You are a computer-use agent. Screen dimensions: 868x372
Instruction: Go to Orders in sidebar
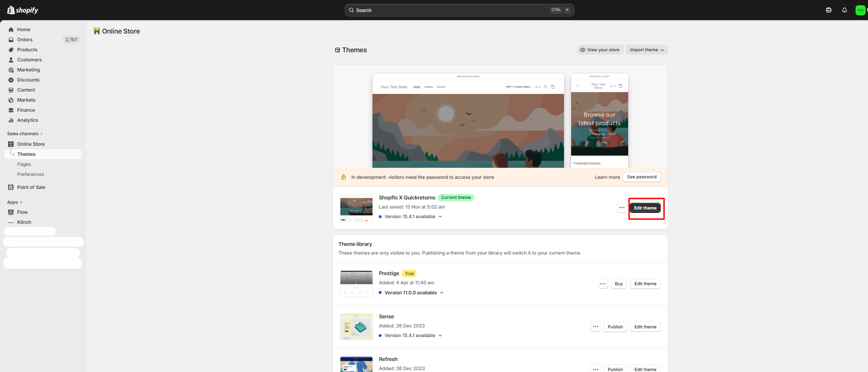tap(25, 40)
